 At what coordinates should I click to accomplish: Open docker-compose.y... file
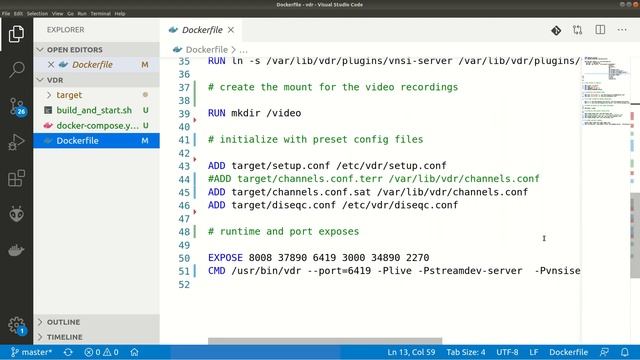(x=96, y=125)
